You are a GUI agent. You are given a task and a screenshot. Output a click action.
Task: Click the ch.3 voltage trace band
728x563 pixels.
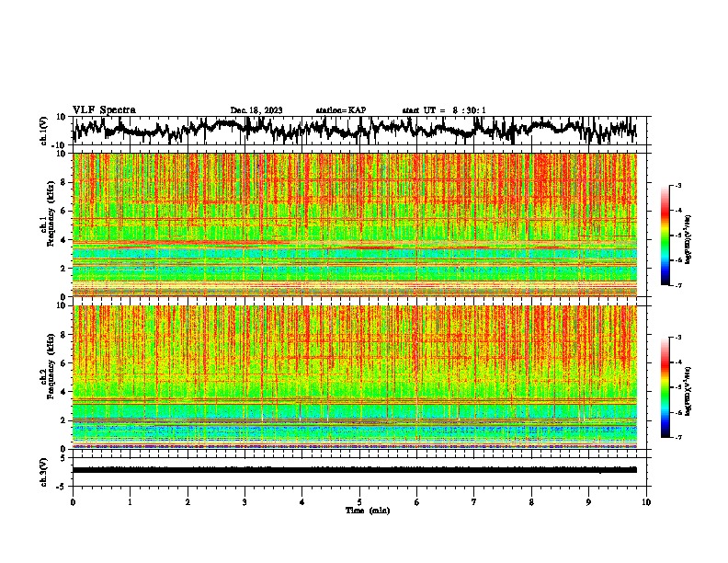click(355, 470)
